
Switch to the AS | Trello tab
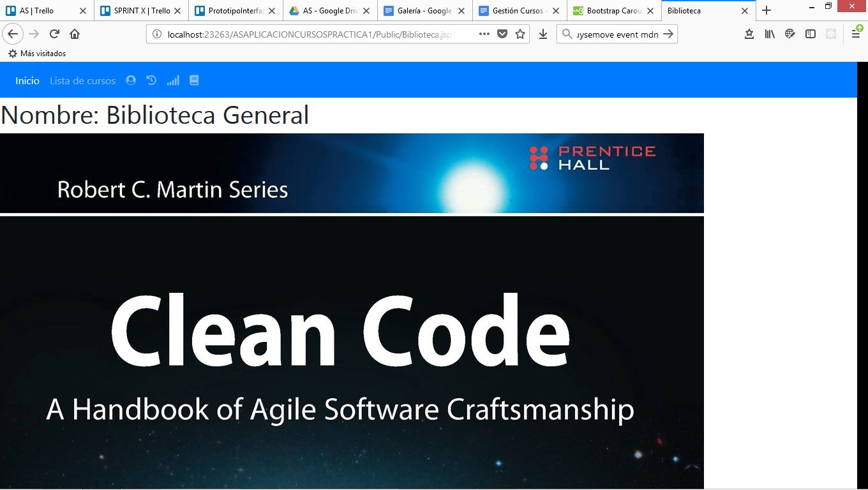[x=47, y=11]
